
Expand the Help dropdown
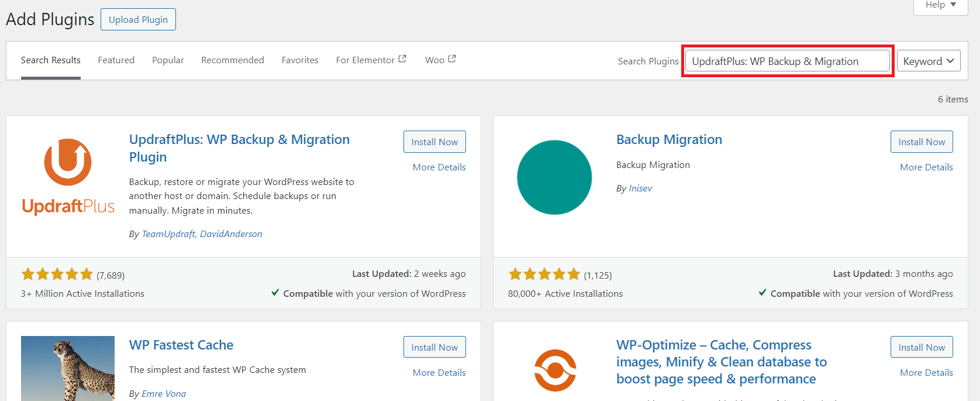point(941,5)
